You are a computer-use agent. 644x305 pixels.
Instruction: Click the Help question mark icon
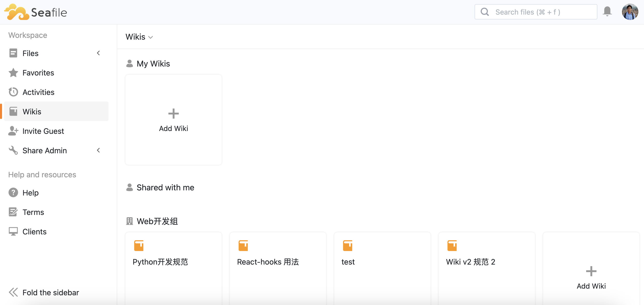tap(13, 193)
